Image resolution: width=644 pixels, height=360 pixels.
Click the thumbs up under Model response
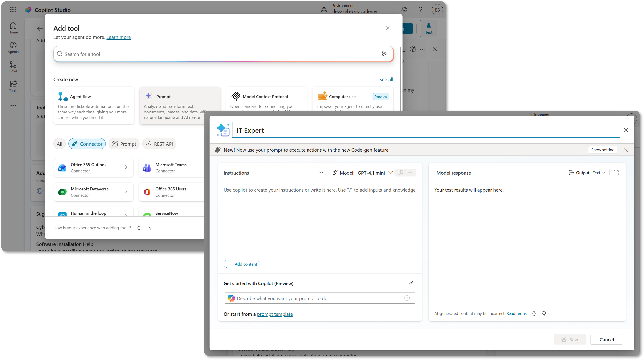[534, 313]
